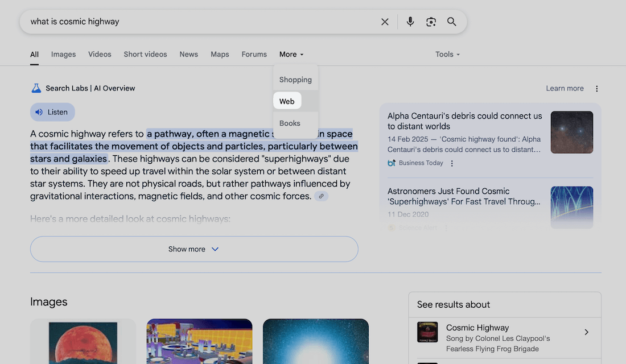Choose Shopping in the More menu
Image resolution: width=626 pixels, height=364 pixels.
pos(295,80)
